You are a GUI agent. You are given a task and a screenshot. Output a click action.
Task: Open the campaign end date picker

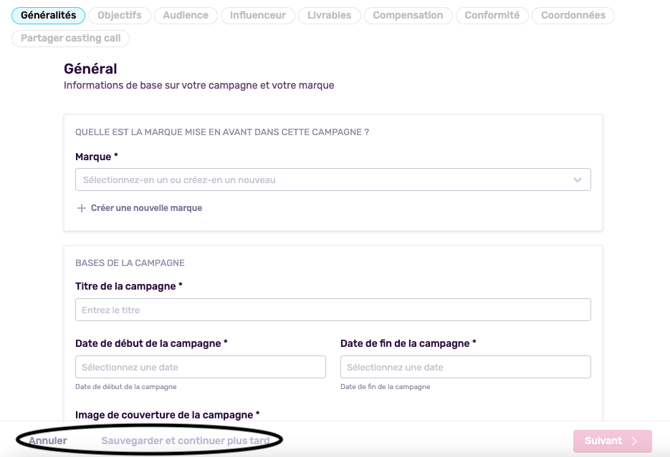pyautogui.click(x=465, y=367)
